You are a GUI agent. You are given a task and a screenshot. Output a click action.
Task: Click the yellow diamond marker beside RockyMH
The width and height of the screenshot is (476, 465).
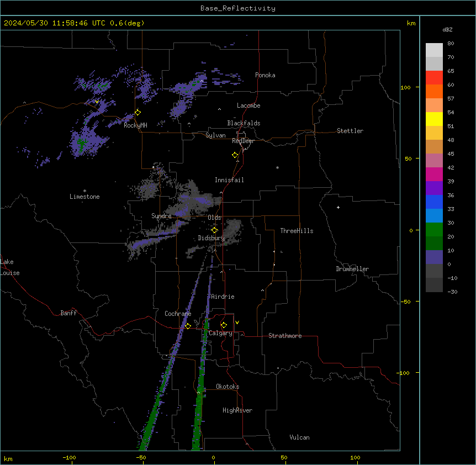tap(137, 113)
